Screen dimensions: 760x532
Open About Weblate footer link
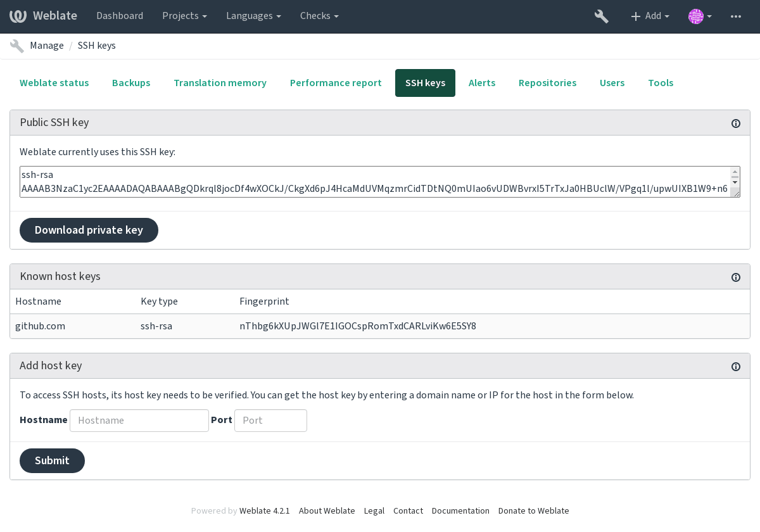pos(327,511)
